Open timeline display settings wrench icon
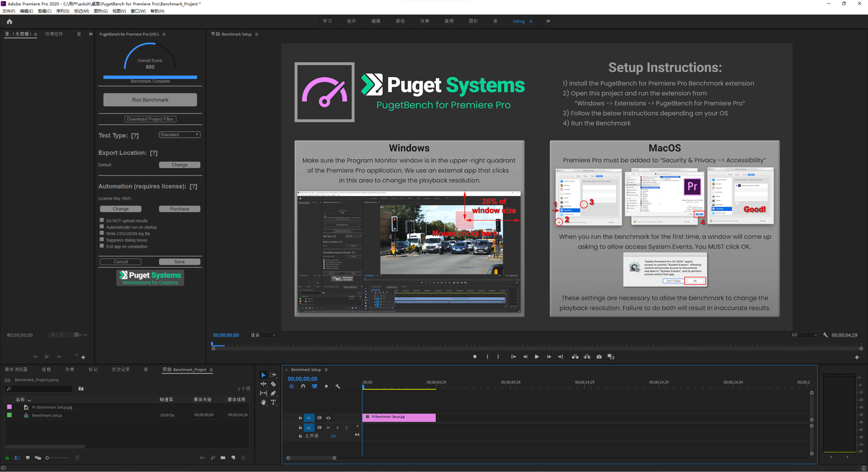Screen dimensions: 868x472 (338, 386)
